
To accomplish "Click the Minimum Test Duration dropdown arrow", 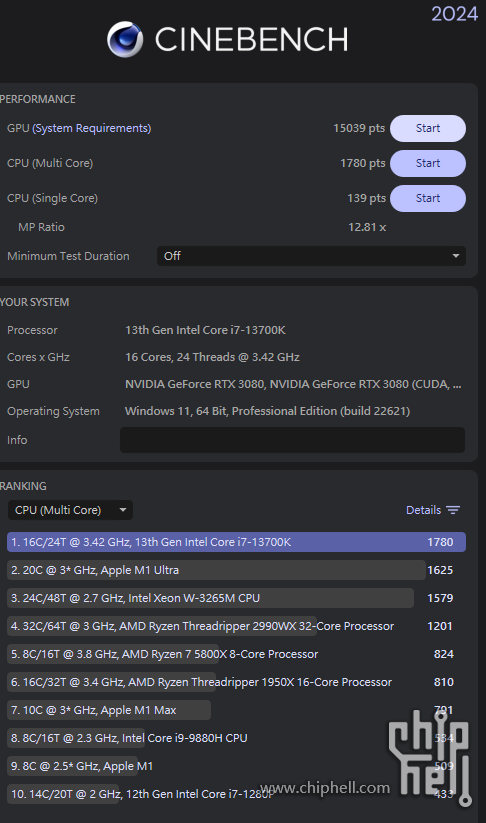I will click(x=456, y=256).
